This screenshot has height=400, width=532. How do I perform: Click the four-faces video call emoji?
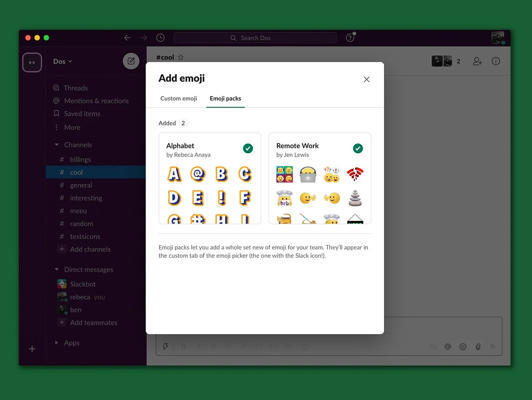284,174
